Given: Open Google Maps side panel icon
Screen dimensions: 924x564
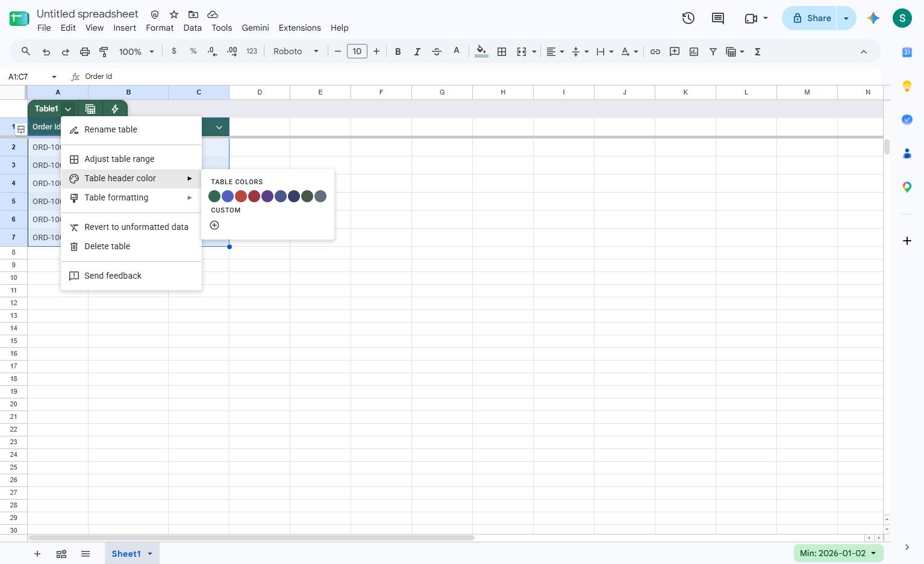Looking at the screenshot, I should click(907, 187).
